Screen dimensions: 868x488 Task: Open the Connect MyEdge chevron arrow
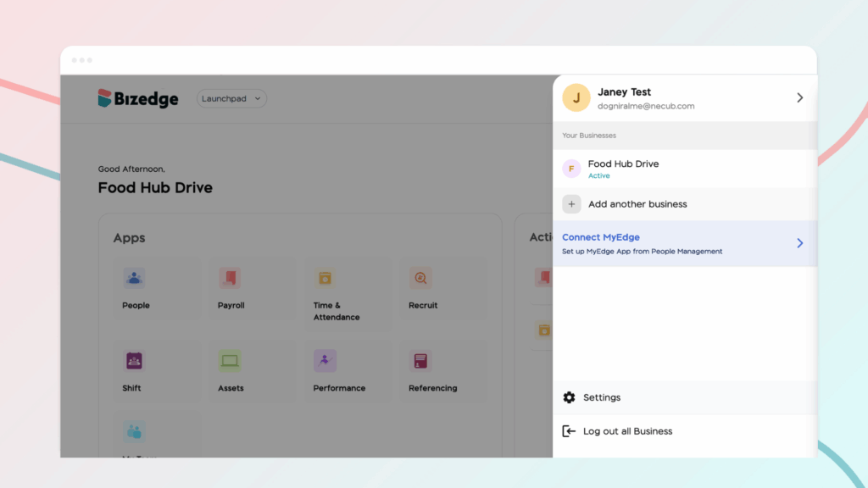pyautogui.click(x=799, y=243)
